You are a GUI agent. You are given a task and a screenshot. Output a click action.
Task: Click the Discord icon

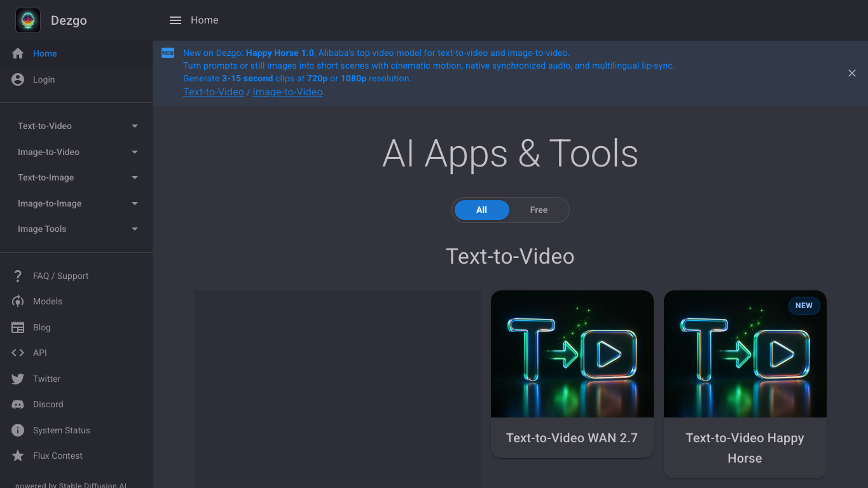coord(18,404)
